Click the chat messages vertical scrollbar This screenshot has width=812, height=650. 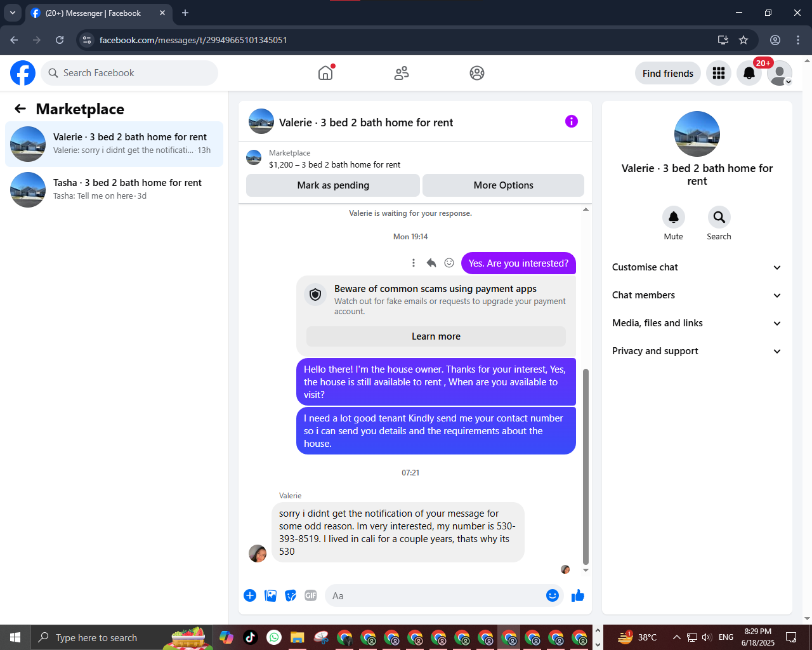(586, 467)
